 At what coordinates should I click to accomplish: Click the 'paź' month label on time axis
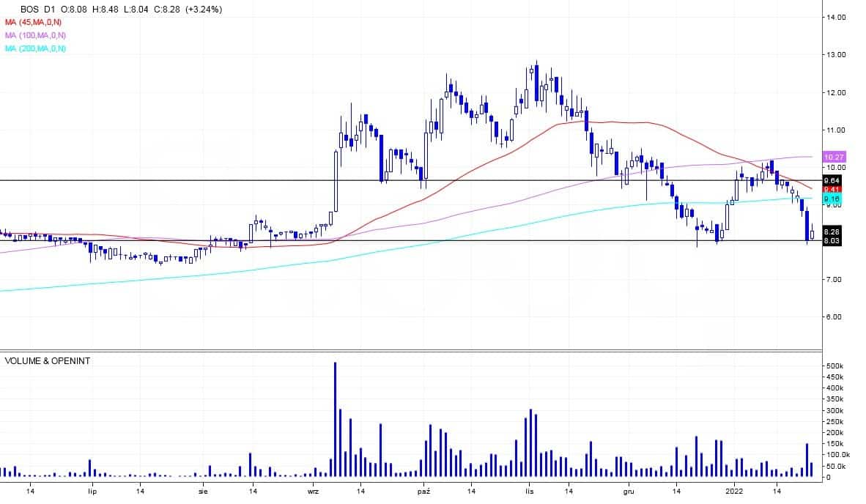(424, 492)
